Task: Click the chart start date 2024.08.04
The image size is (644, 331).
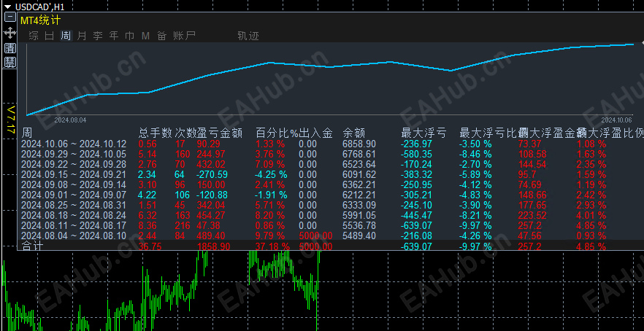Action: click(70, 120)
